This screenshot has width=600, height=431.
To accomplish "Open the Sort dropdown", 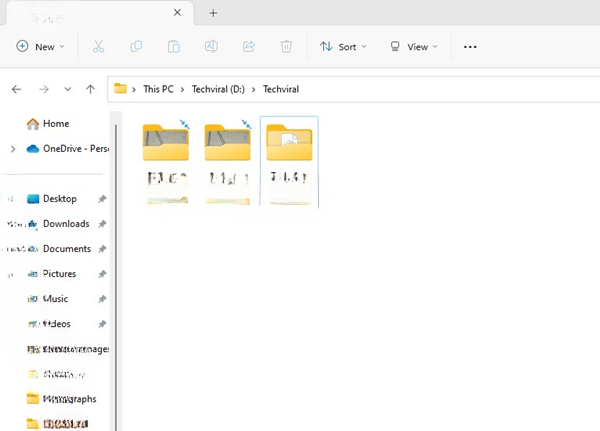I will [343, 47].
